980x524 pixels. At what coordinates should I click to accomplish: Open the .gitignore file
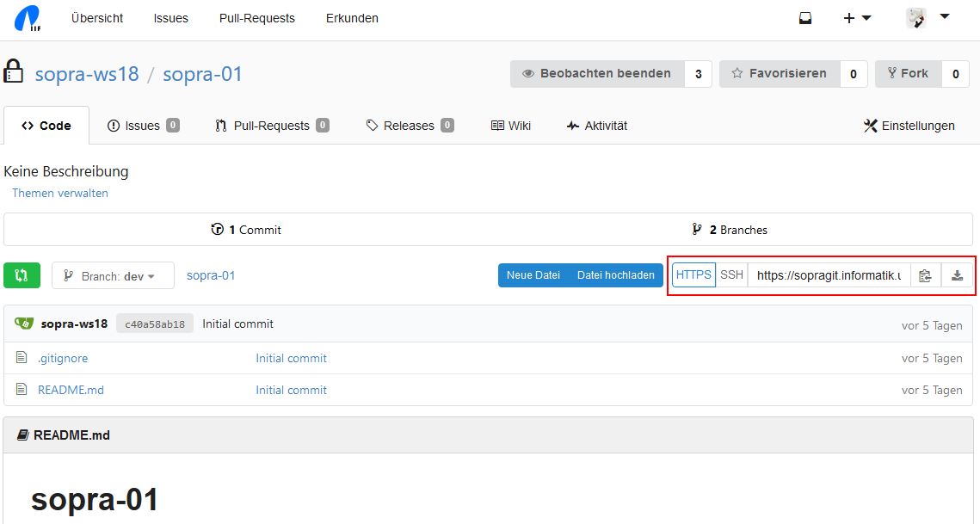pos(63,358)
